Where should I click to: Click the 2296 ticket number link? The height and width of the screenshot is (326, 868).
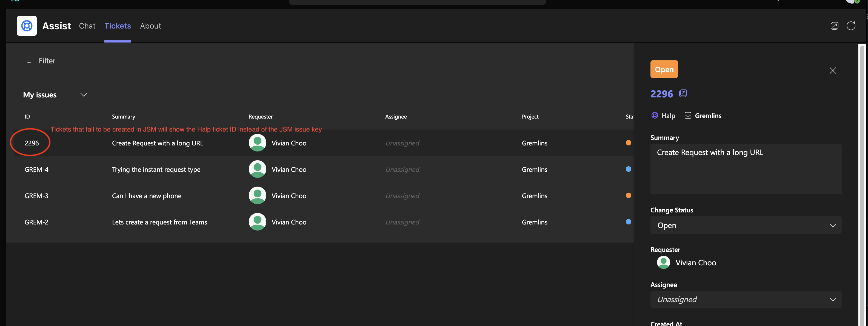coord(661,94)
